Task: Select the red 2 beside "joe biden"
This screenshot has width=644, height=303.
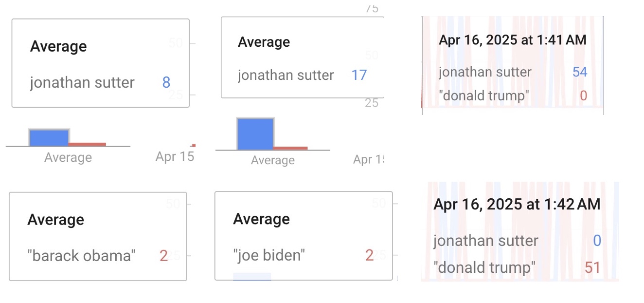Action: 369,255
